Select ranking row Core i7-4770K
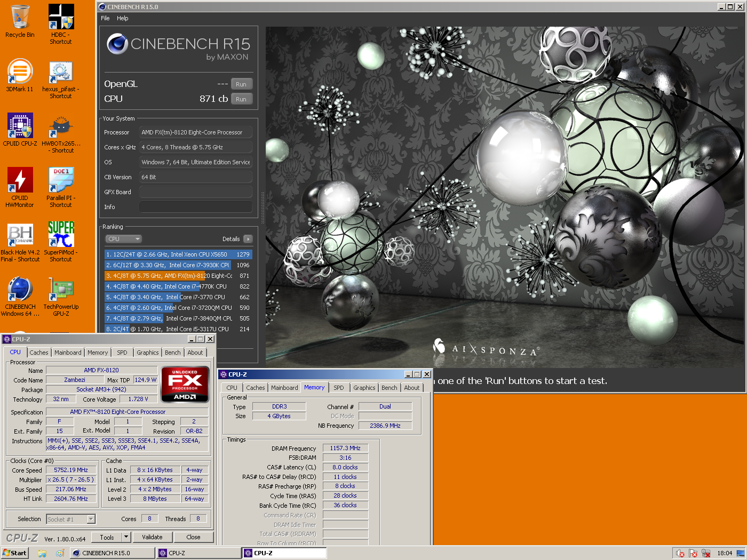Screen dimensions: 747x560 pos(178,286)
